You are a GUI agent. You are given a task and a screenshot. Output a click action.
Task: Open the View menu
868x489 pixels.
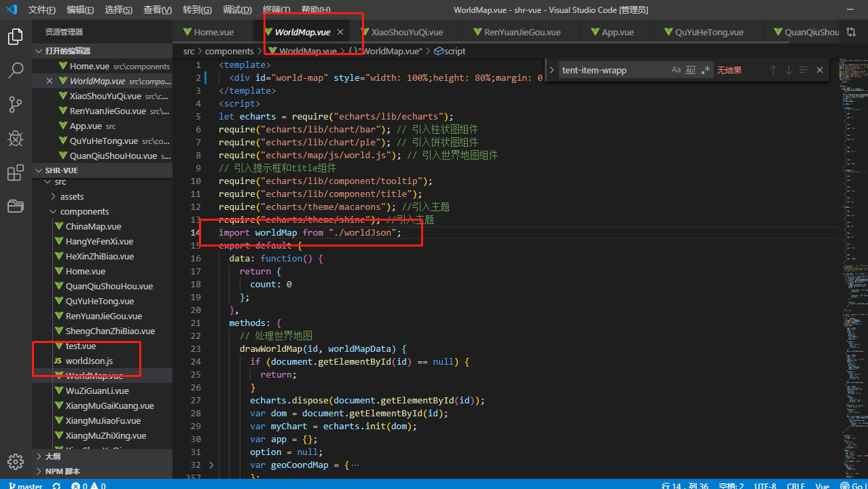coord(158,10)
